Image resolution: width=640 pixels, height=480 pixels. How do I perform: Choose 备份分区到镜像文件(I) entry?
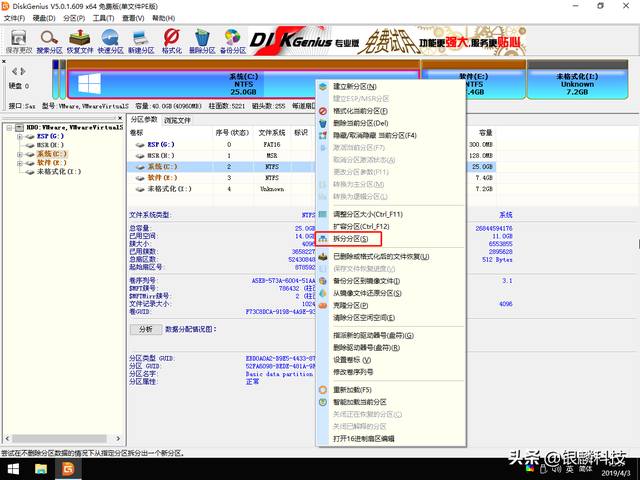[x=392, y=281]
